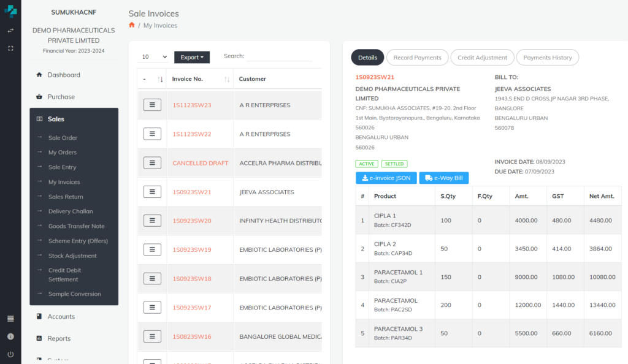Click the home icon in breadcrumb
The image size is (628, 364).
tap(132, 25)
